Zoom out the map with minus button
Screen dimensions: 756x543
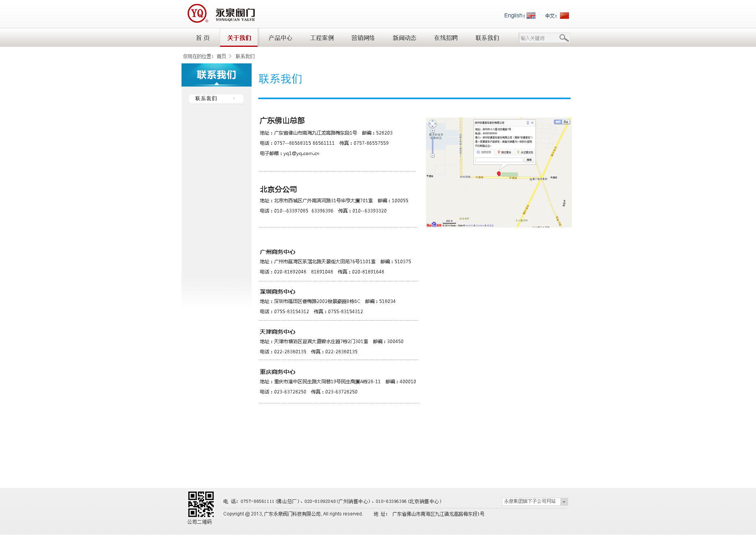pyautogui.click(x=432, y=155)
